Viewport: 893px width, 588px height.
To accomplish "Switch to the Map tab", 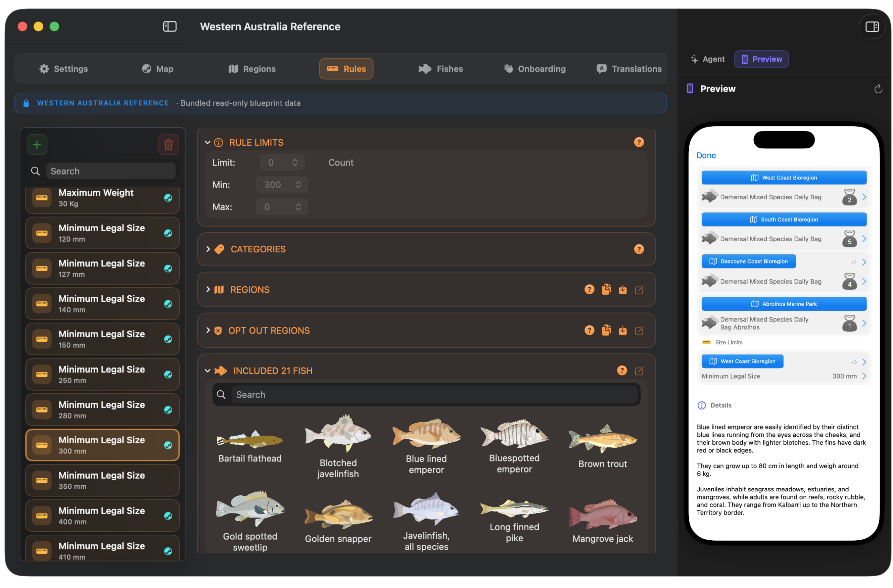I will tap(157, 68).
